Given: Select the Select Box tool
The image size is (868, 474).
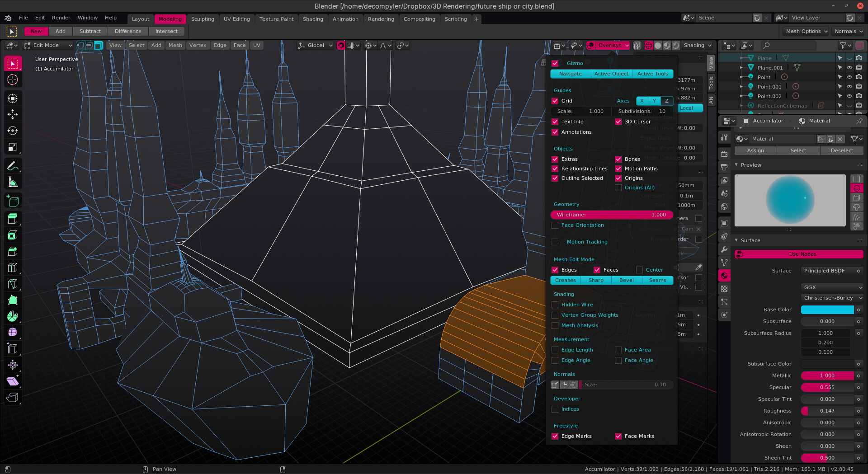Looking at the screenshot, I should [13, 64].
